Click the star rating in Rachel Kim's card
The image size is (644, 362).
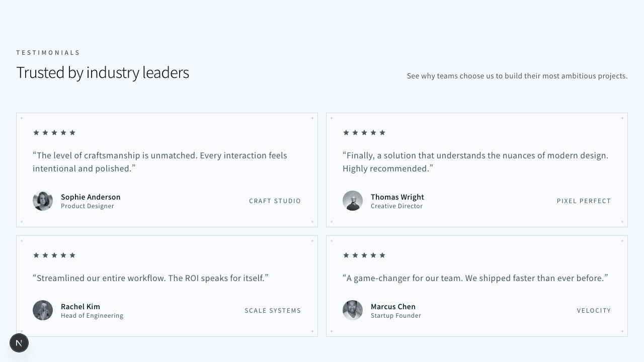[x=54, y=255]
